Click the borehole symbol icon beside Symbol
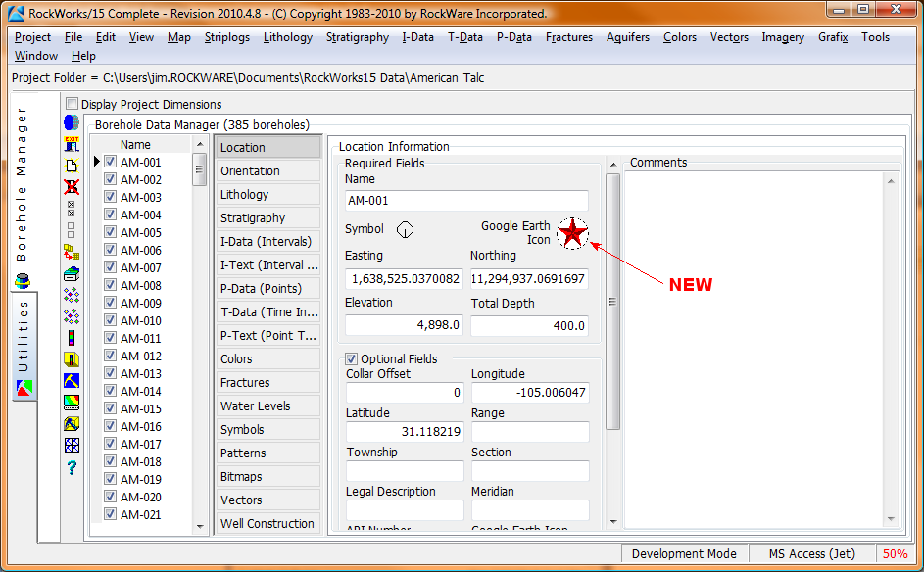Screen dimensions: 924x572 (x=406, y=229)
